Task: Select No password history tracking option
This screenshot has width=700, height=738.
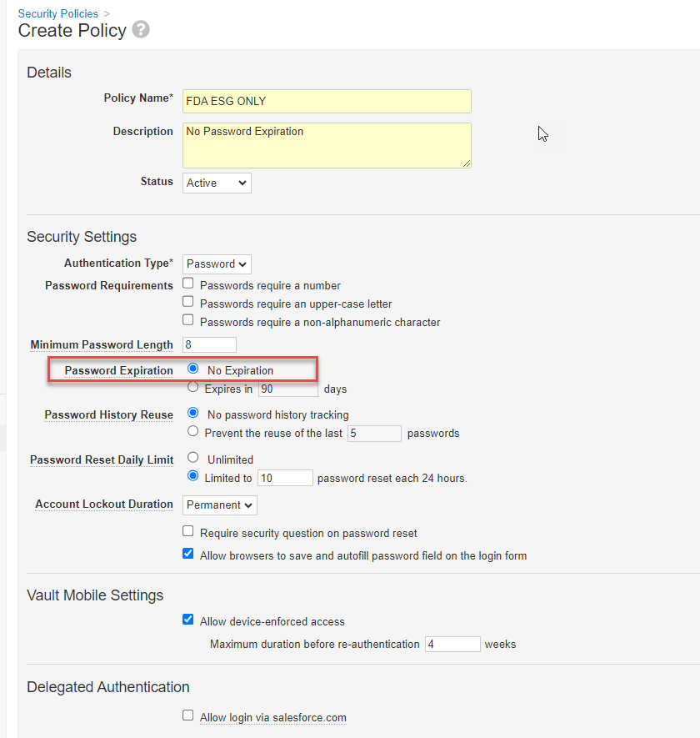Action: (192, 413)
